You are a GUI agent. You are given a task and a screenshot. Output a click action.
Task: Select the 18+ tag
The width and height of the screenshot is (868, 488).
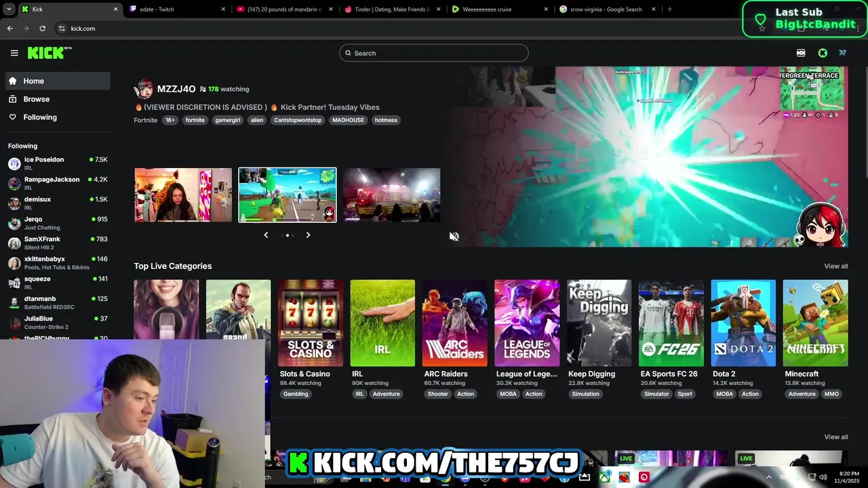click(x=170, y=120)
